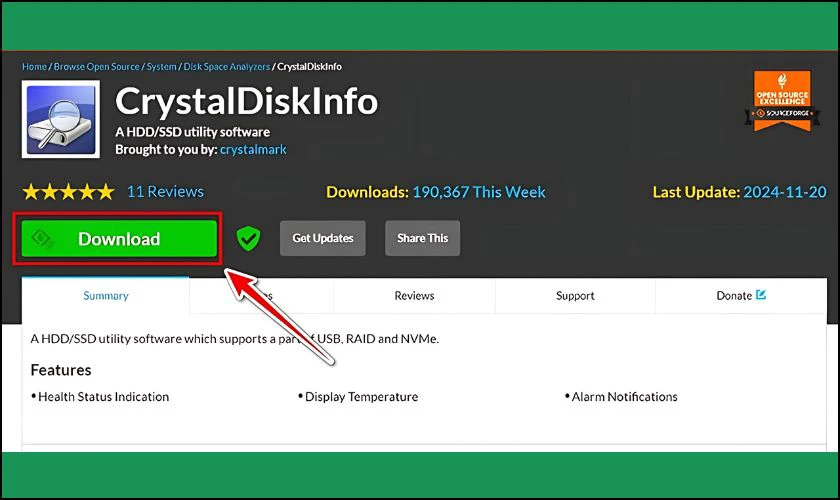The width and height of the screenshot is (840, 500).
Task: Go to Home in breadcrumb
Action: 34,66
